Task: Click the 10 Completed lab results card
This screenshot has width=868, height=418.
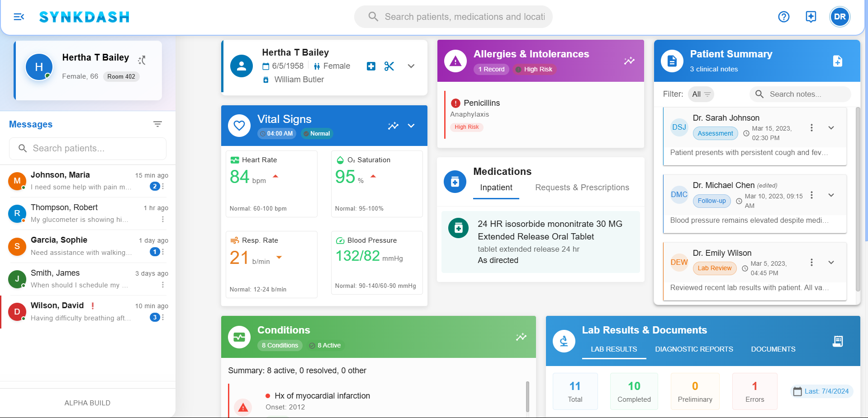Action: click(x=634, y=391)
